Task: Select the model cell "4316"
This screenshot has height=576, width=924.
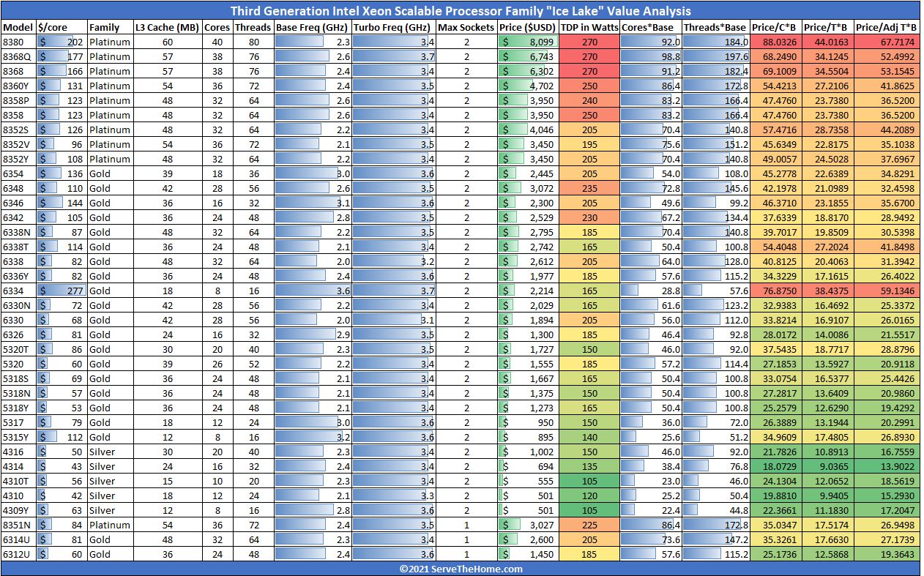Action: [x=19, y=452]
